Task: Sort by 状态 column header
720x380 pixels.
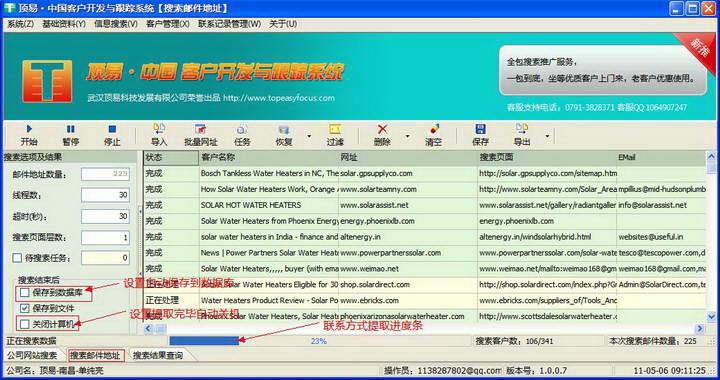Action: pos(171,157)
